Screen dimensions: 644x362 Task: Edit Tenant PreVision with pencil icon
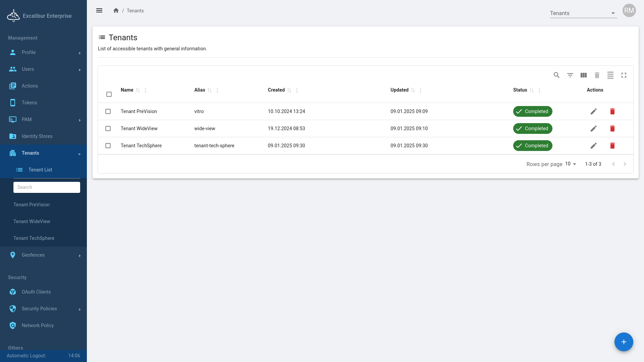pyautogui.click(x=593, y=111)
